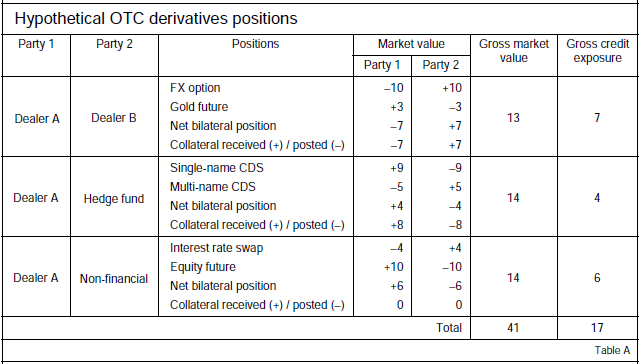Viewport: 640px width, 364px height.
Task: Click the 'Total' row label
Action: (x=449, y=328)
